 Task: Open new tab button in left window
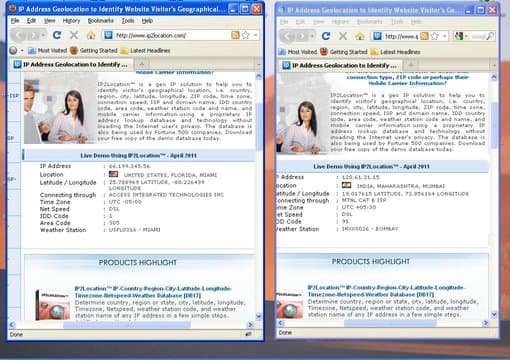[142, 64]
